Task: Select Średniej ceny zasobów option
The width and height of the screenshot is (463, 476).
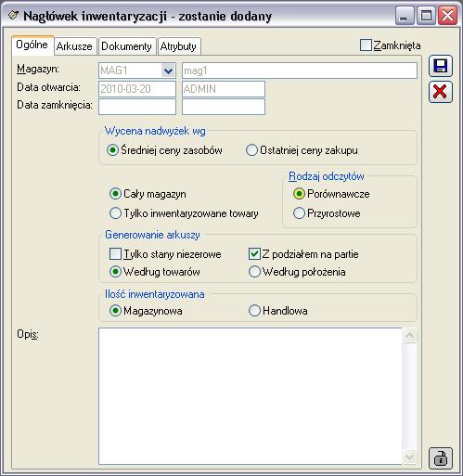Action: (112, 150)
